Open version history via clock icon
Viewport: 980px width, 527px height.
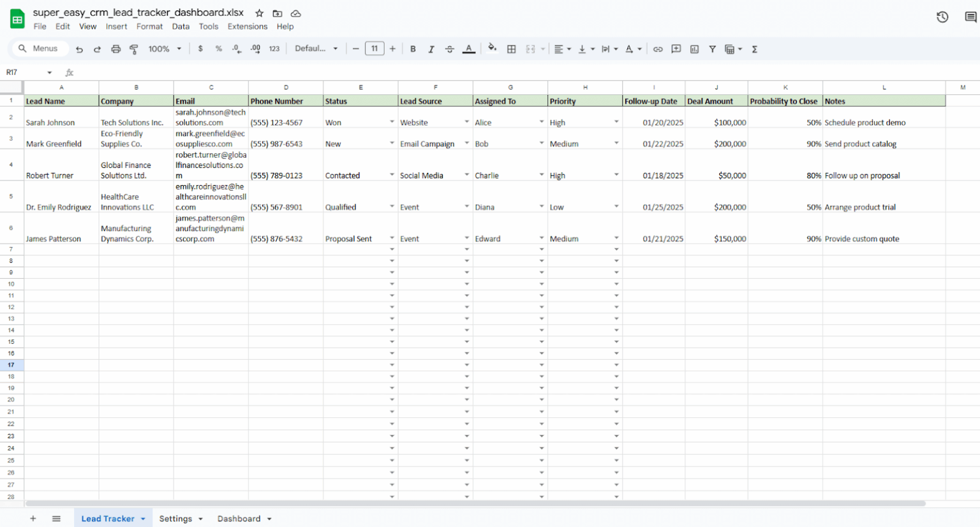pos(942,17)
